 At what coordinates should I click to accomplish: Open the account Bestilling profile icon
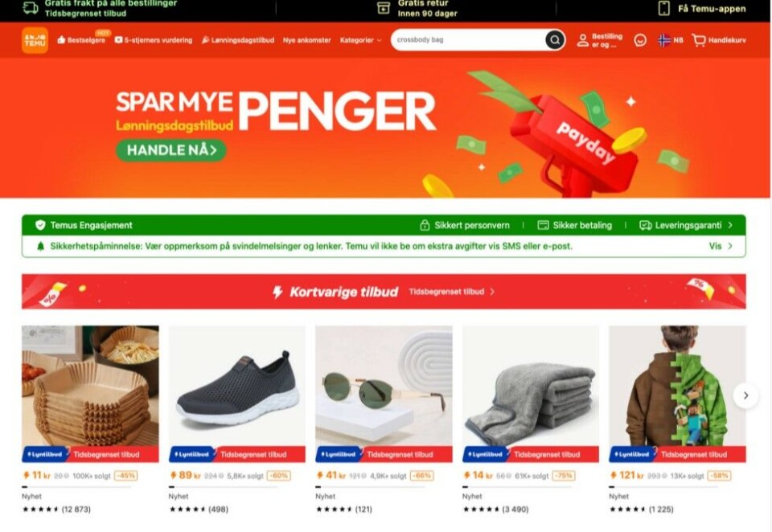coord(582,40)
